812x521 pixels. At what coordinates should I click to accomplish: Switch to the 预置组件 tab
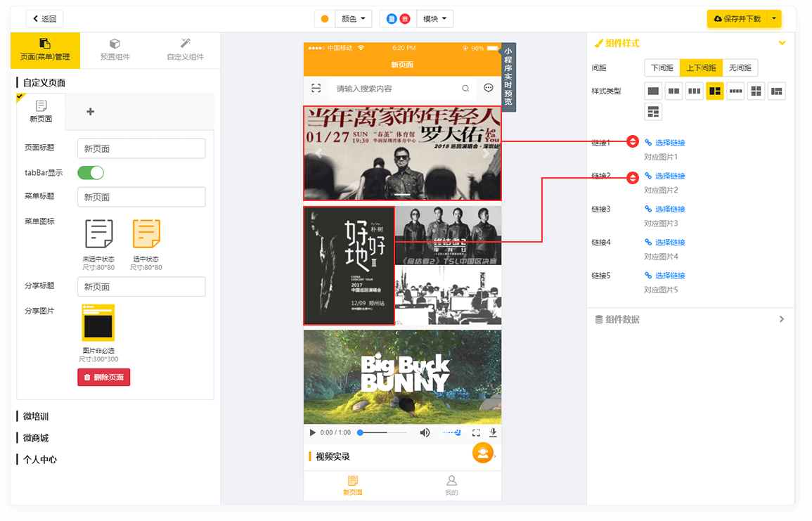pyautogui.click(x=115, y=51)
